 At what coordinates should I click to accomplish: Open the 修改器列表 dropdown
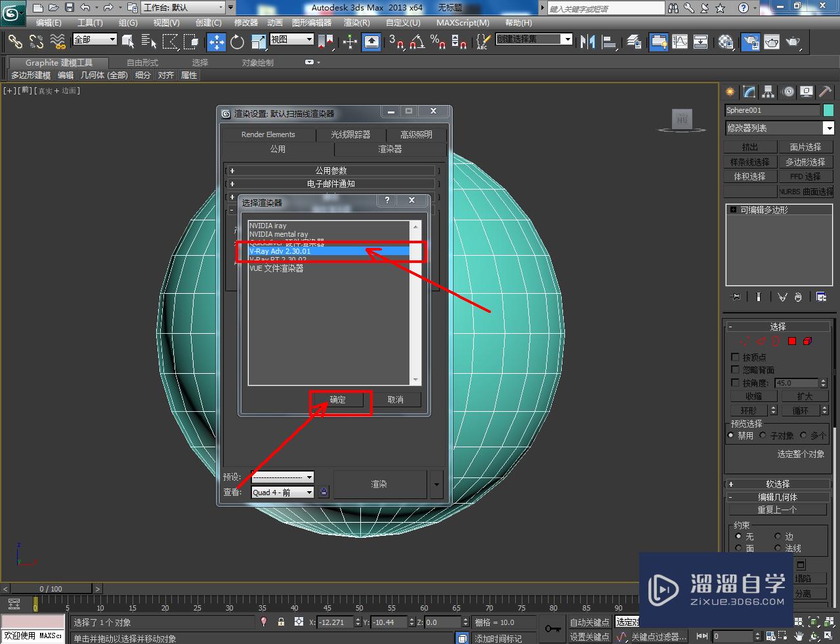[779, 128]
